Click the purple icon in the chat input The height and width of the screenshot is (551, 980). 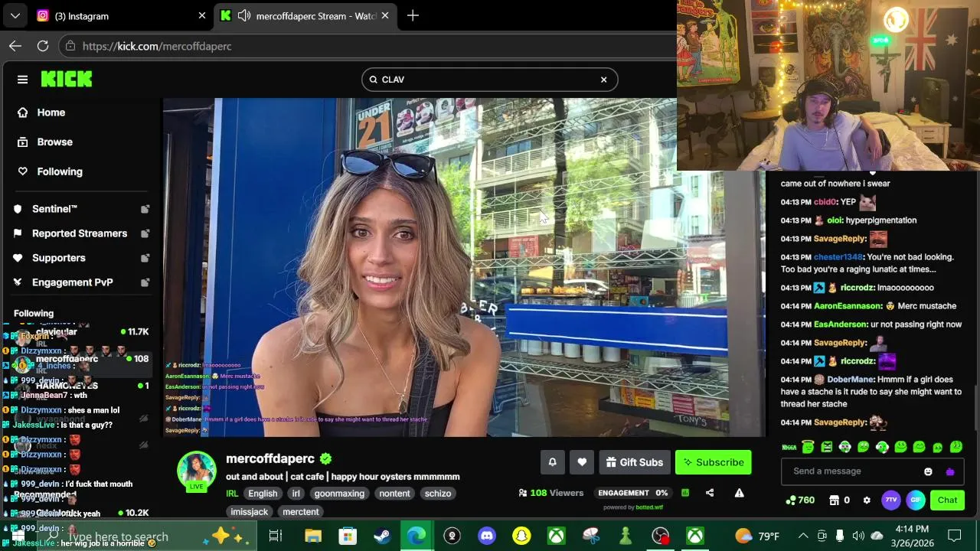pyautogui.click(x=950, y=472)
